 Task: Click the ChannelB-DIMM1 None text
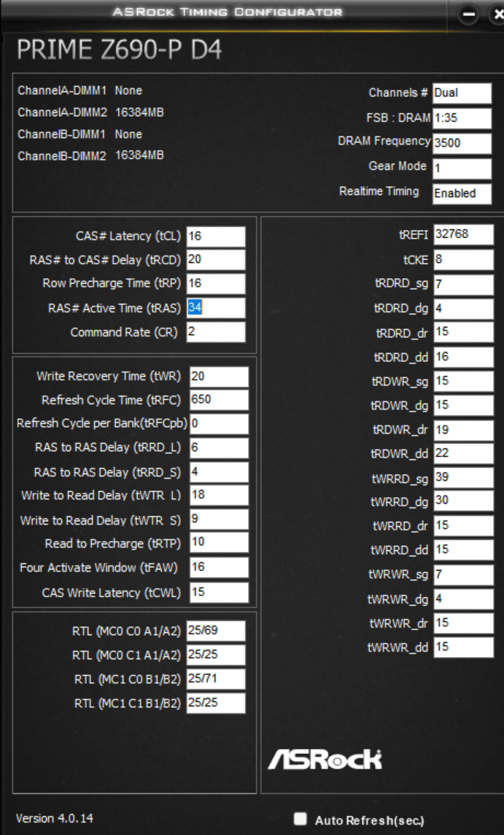80,134
